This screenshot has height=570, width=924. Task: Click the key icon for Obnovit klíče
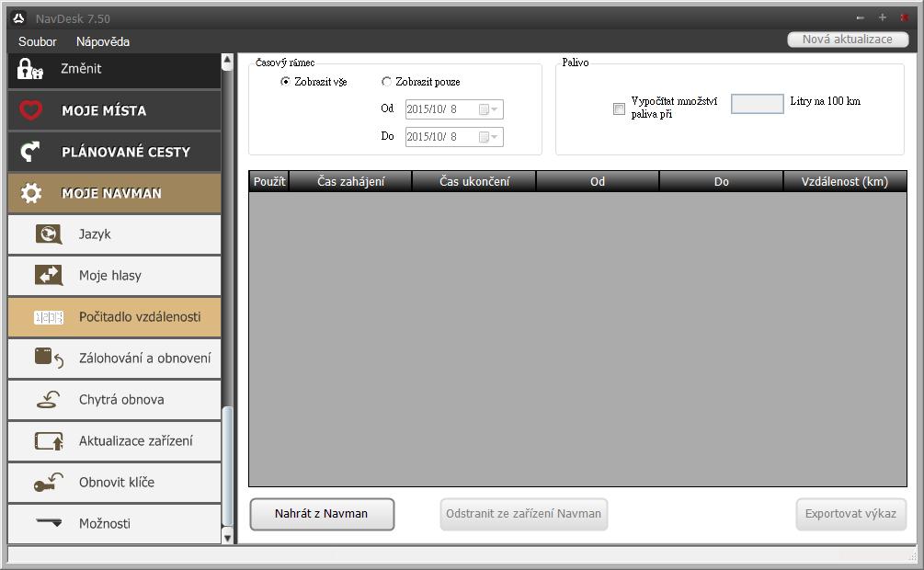(x=49, y=482)
